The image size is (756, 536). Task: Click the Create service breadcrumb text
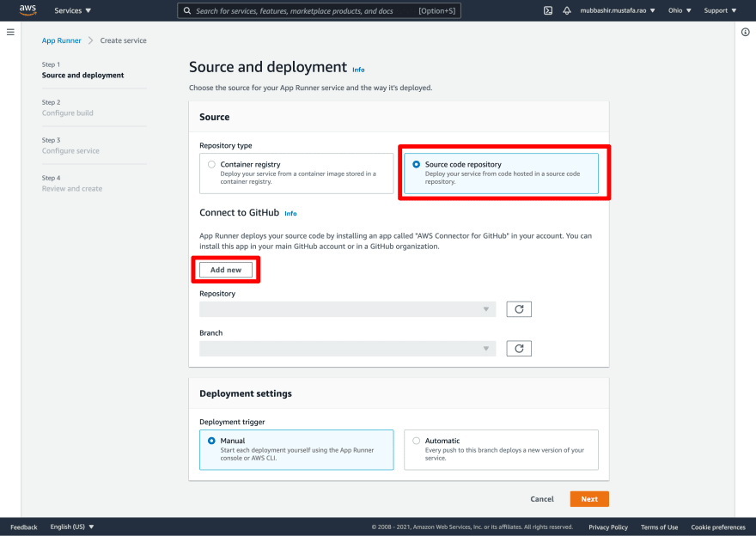pyautogui.click(x=124, y=40)
